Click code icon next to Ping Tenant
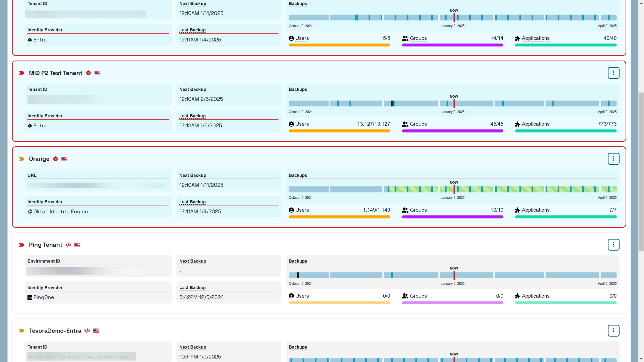The height and width of the screenshot is (362, 644). (68, 245)
